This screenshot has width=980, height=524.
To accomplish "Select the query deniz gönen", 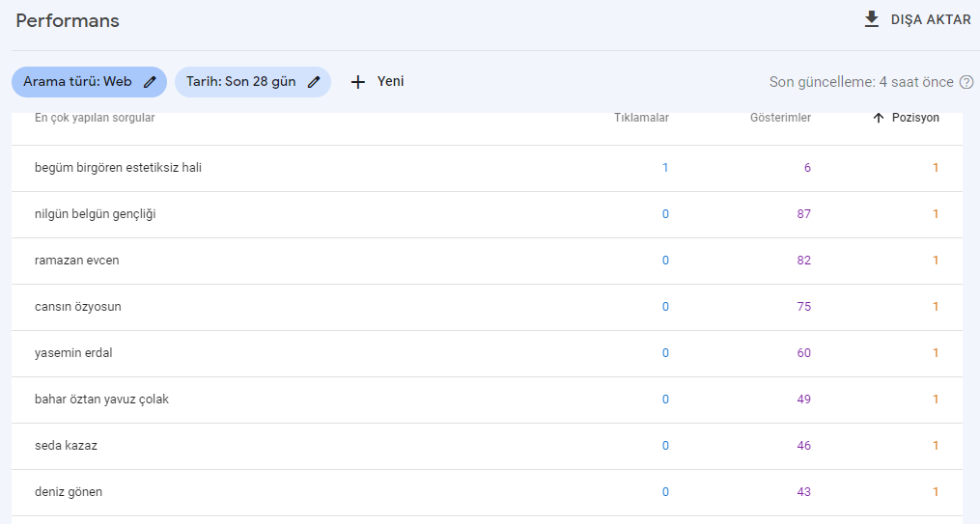I will coord(69,491).
